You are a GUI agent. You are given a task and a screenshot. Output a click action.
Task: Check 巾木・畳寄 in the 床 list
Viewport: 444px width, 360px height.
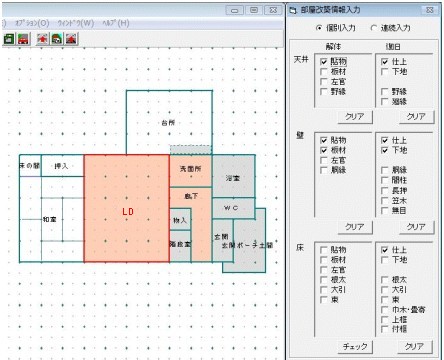click(385, 310)
